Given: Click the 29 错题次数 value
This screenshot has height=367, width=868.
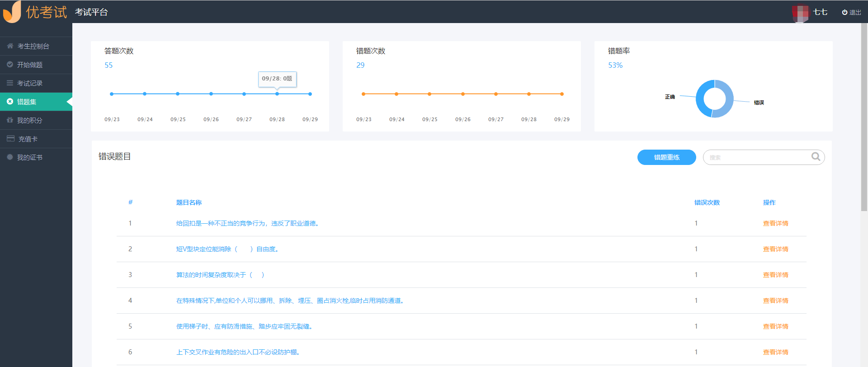Looking at the screenshot, I should 360,65.
